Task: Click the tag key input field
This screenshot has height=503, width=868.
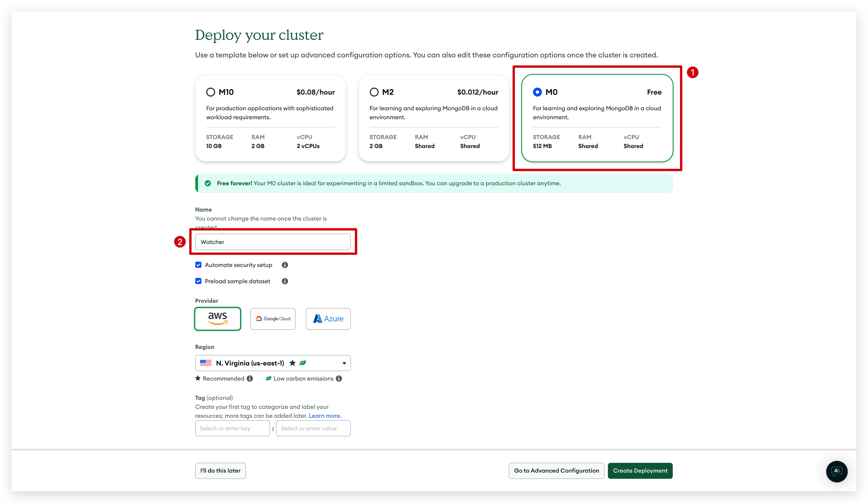Action: tap(232, 428)
